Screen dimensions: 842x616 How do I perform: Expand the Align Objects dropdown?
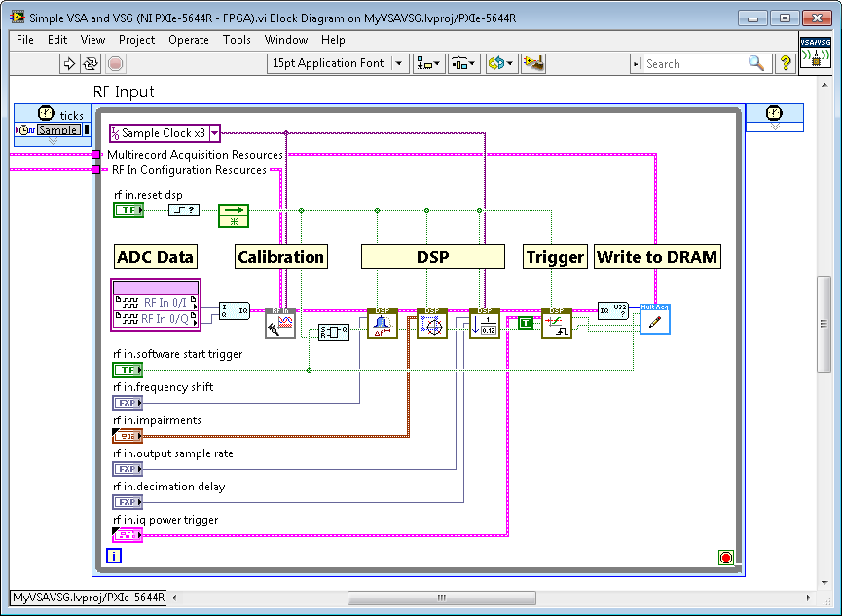click(428, 64)
